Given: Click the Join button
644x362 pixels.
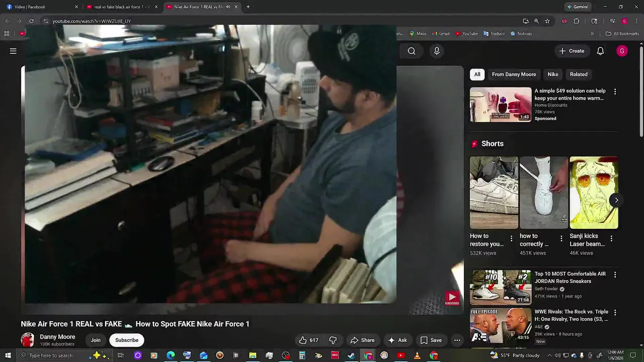Looking at the screenshot, I should click(96, 340).
